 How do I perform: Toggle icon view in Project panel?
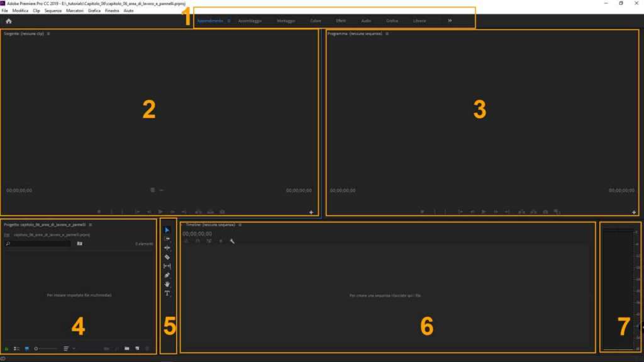pyautogui.click(x=27, y=348)
